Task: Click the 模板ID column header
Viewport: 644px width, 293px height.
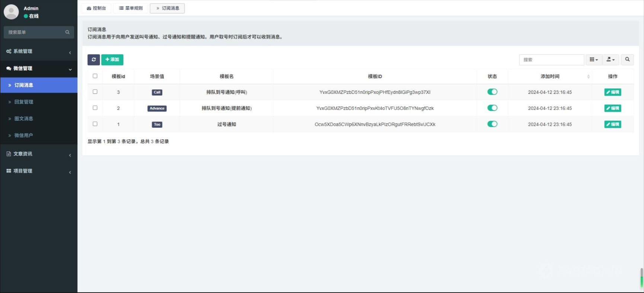Action: 375,76
